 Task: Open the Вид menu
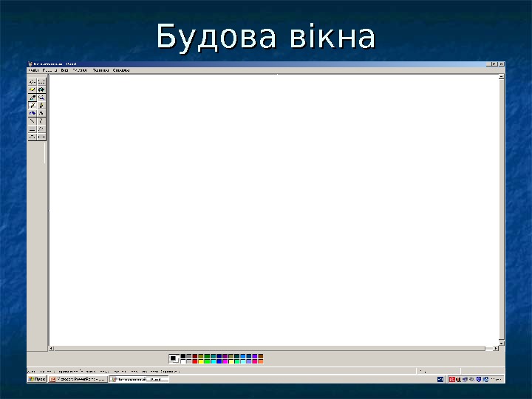[64, 70]
